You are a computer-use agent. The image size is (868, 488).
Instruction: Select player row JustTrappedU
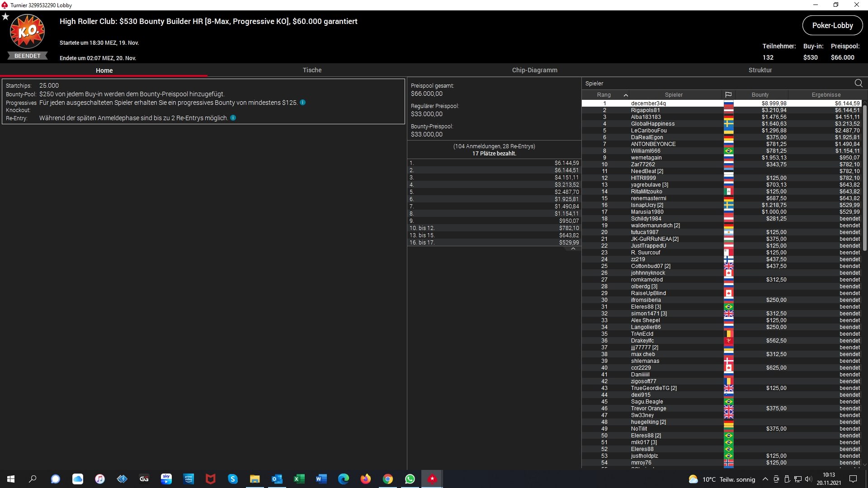click(x=722, y=246)
